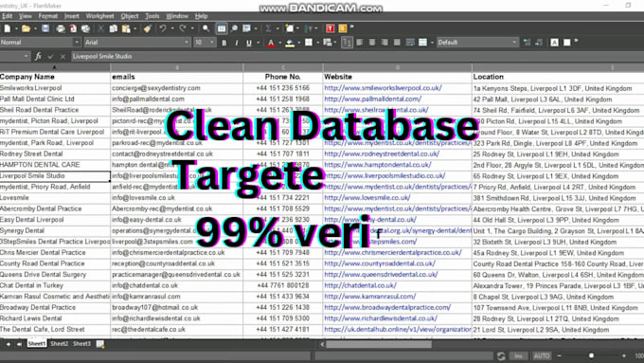Open the Tools menu
The image size is (644, 363).
152,16
